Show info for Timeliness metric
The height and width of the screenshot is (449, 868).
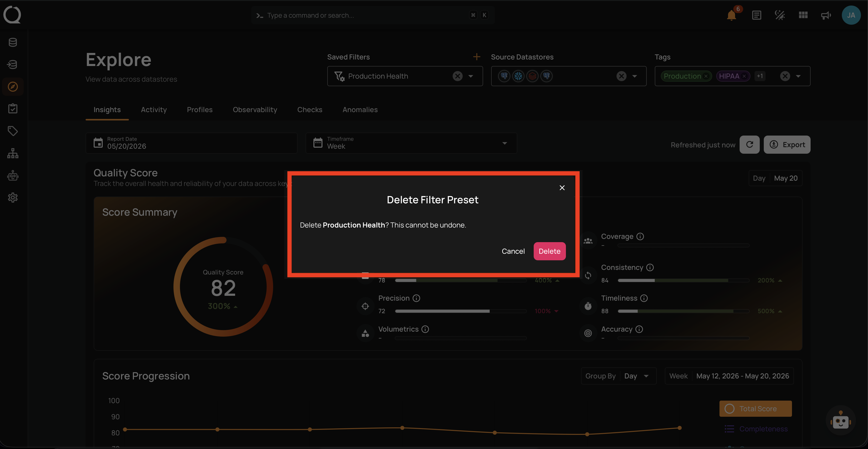click(644, 298)
